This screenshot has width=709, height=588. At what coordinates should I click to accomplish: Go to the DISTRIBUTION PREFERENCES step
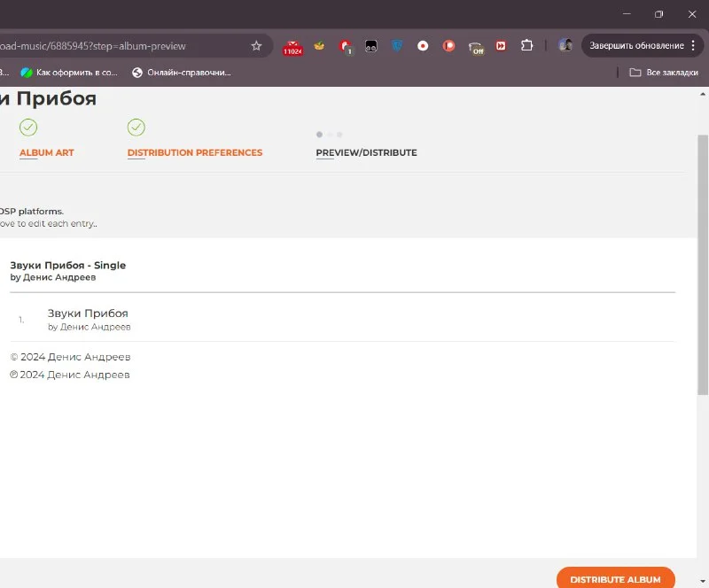click(x=195, y=152)
